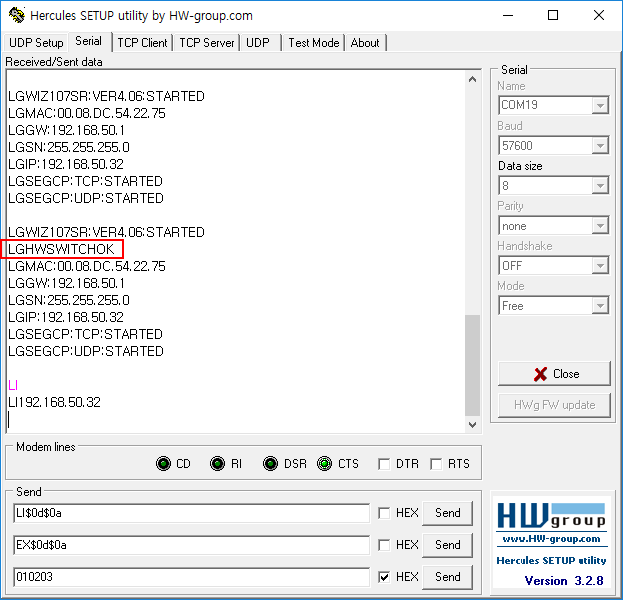Click the scroll down arrow of data pane

coord(472,425)
